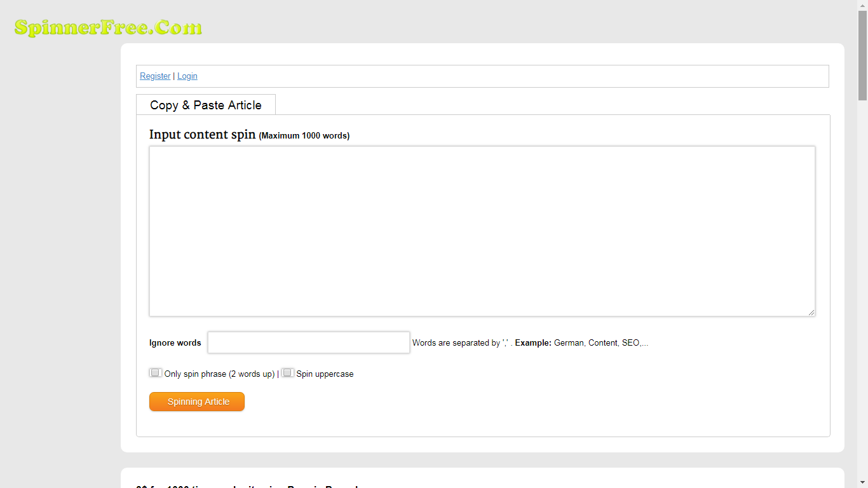The image size is (868, 488).
Task: Click the page scroll-up arrow
Action: point(862,5)
